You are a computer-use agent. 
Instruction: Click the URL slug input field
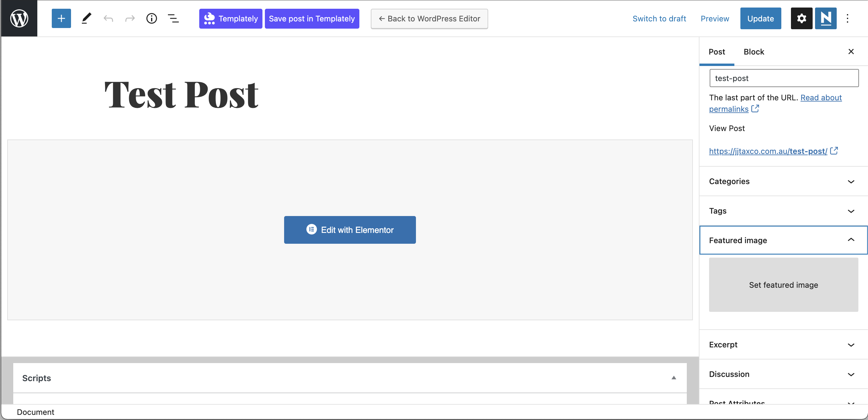click(x=784, y=78)
